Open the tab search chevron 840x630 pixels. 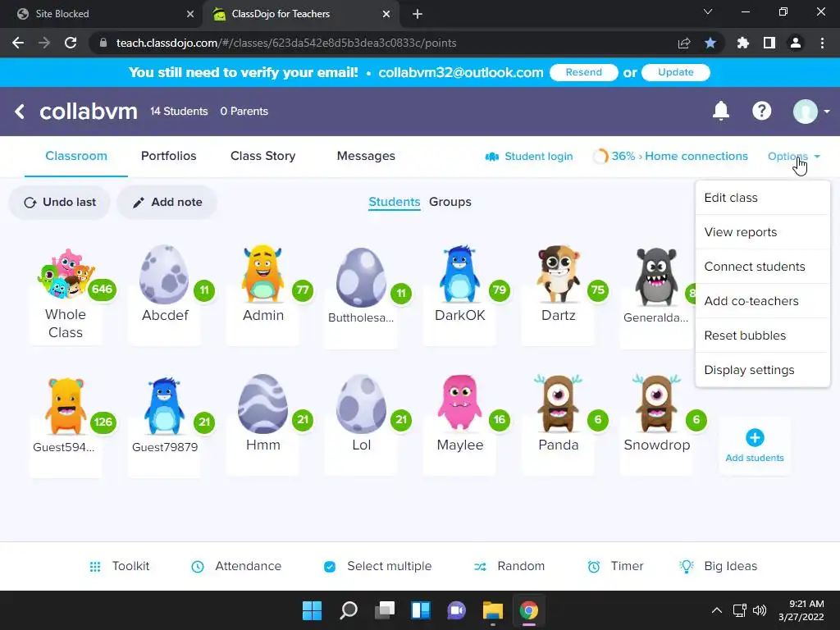coord(708,11)
